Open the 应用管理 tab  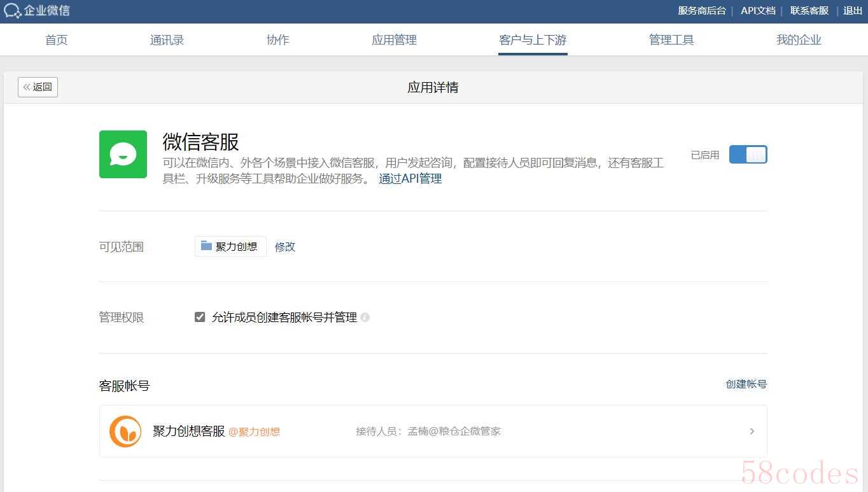click(x=394, y=40)
